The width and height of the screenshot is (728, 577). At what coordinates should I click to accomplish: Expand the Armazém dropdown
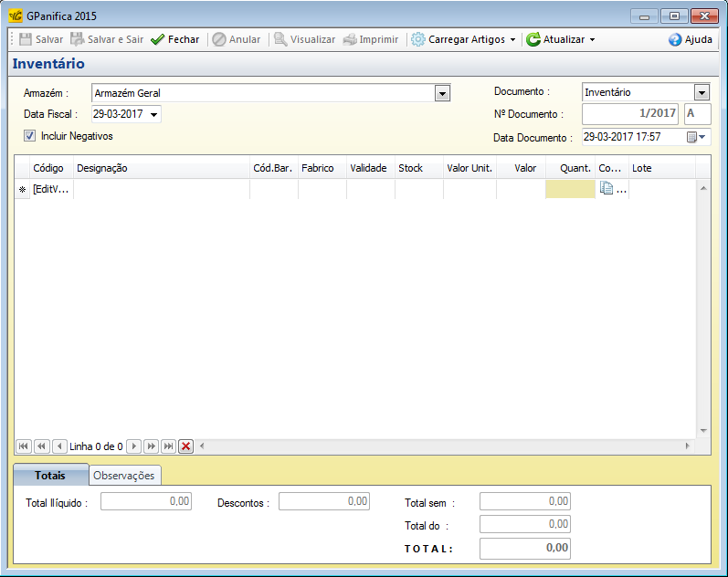[x=442, y=93]
